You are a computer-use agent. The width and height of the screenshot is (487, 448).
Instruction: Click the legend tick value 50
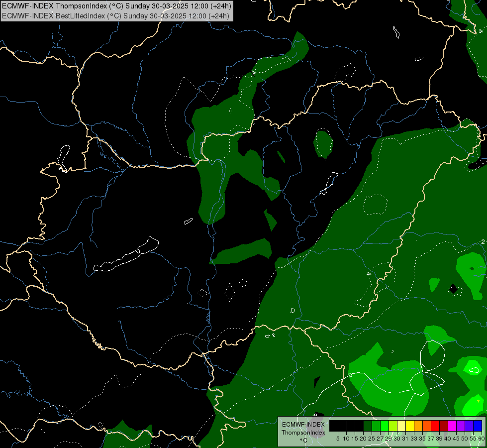pos(464,439)
